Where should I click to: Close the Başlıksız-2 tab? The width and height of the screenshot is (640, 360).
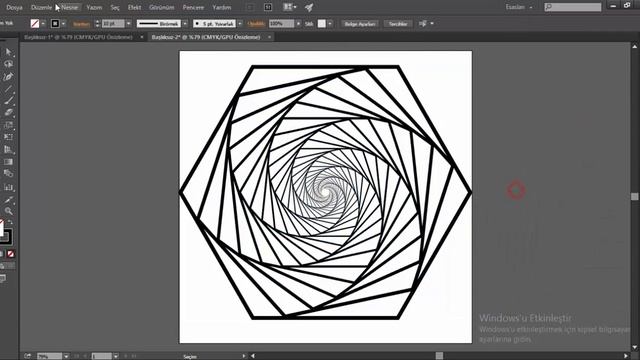(x=269, y=37)
